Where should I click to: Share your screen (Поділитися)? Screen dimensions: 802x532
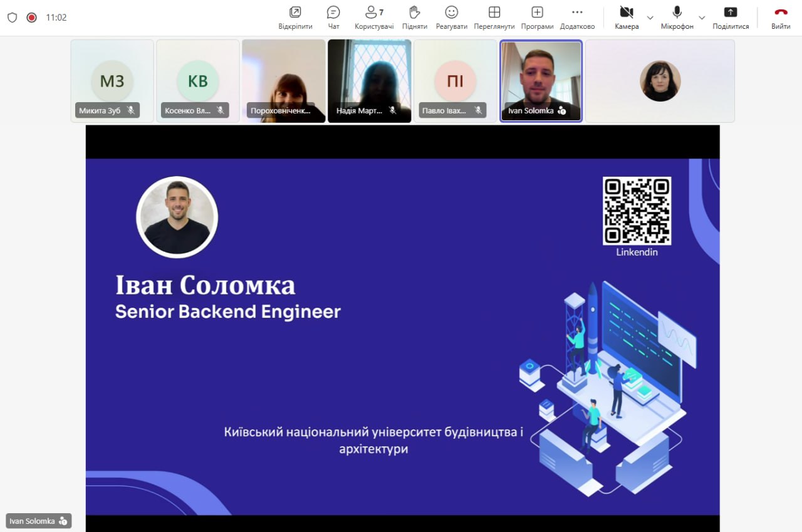click(x=731, y=18)
